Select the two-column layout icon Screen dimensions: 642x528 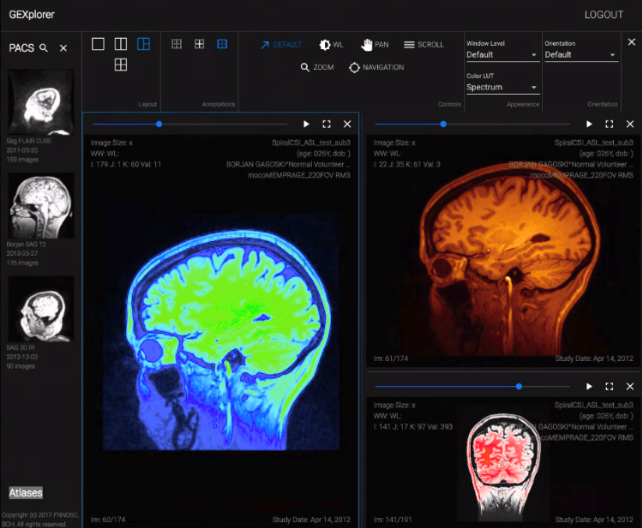(120, 44)
